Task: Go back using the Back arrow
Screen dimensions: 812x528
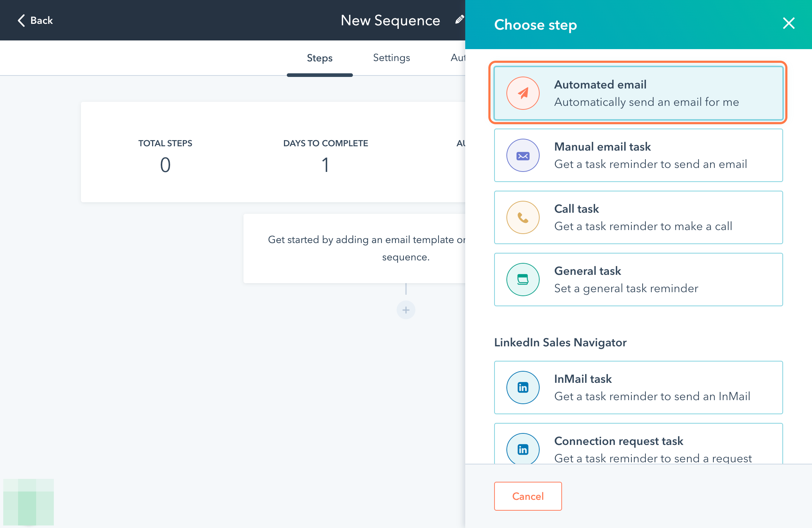Action: (35, 20)
